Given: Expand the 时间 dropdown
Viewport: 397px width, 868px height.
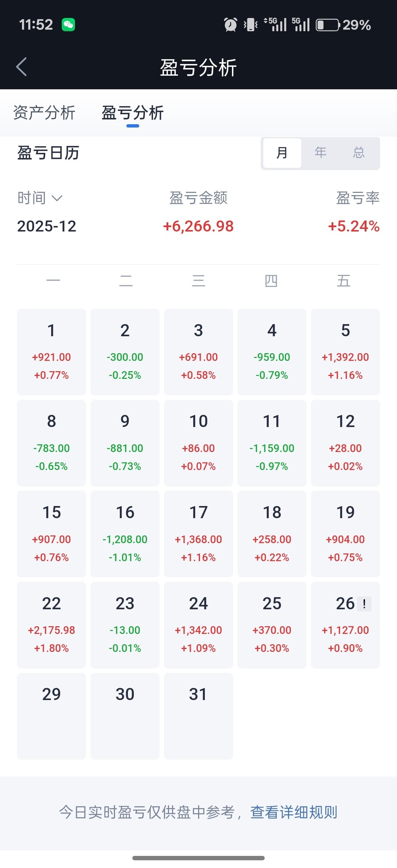Looking at the screenshot, I should tap(40, 198).
